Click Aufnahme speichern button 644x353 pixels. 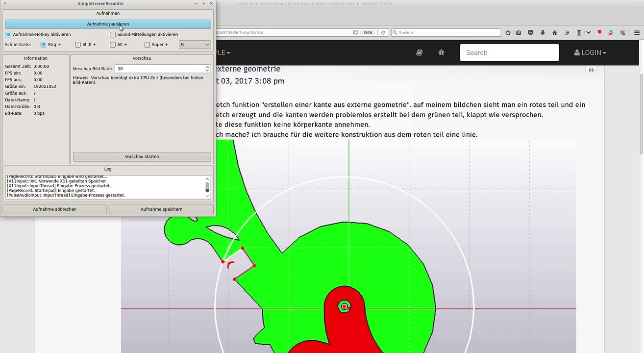pyautogui.click(x=161, y=209)
